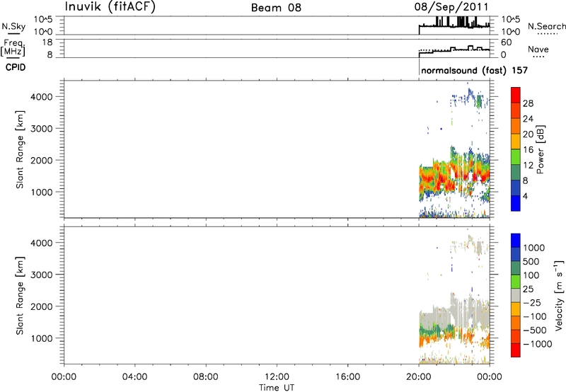
Task: Pick the 100–500 dark green Velocity segment
Action: pos(516,268)
